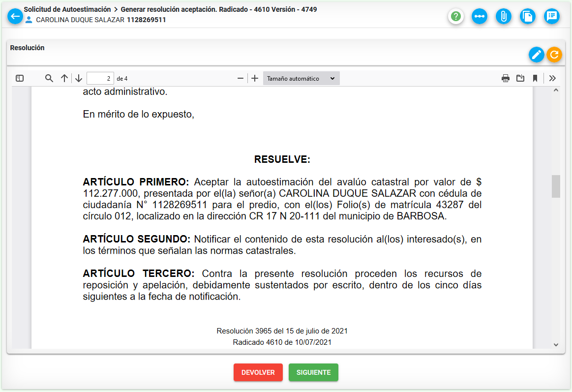This screenshot has height=392, width=572.
Task: Edit the resolution with the pencil icon
Action: [x=536, y=55]
